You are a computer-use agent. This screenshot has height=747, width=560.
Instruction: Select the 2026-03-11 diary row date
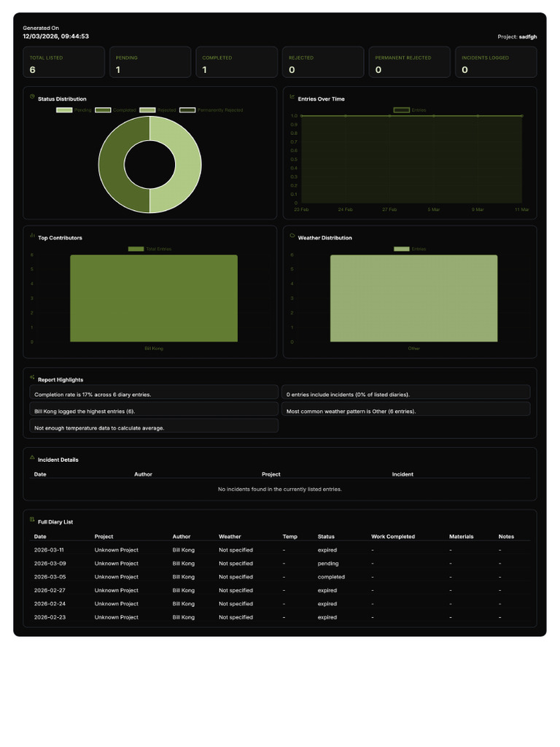[x=49, y=550]
